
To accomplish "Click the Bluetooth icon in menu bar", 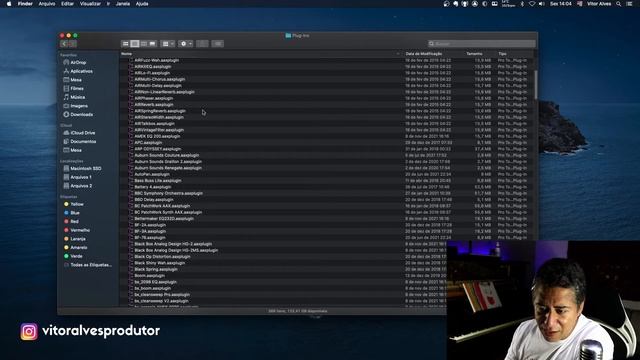I will click(x=522, y=4).
